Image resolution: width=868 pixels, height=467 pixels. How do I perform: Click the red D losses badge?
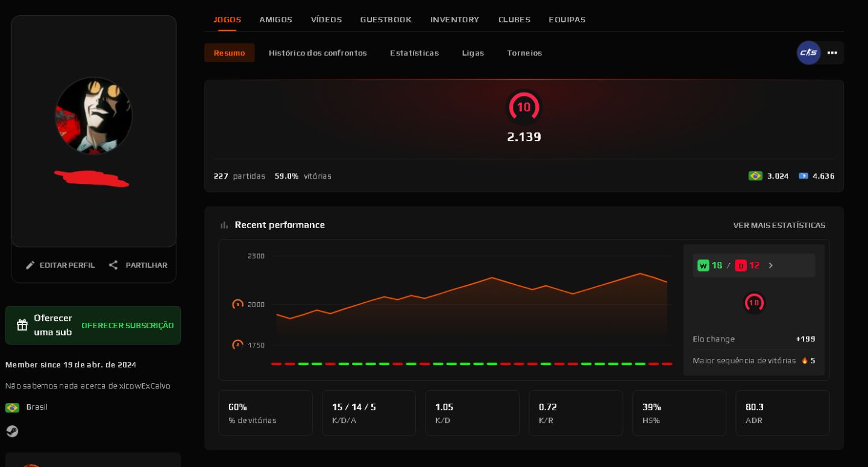[741, 265]
